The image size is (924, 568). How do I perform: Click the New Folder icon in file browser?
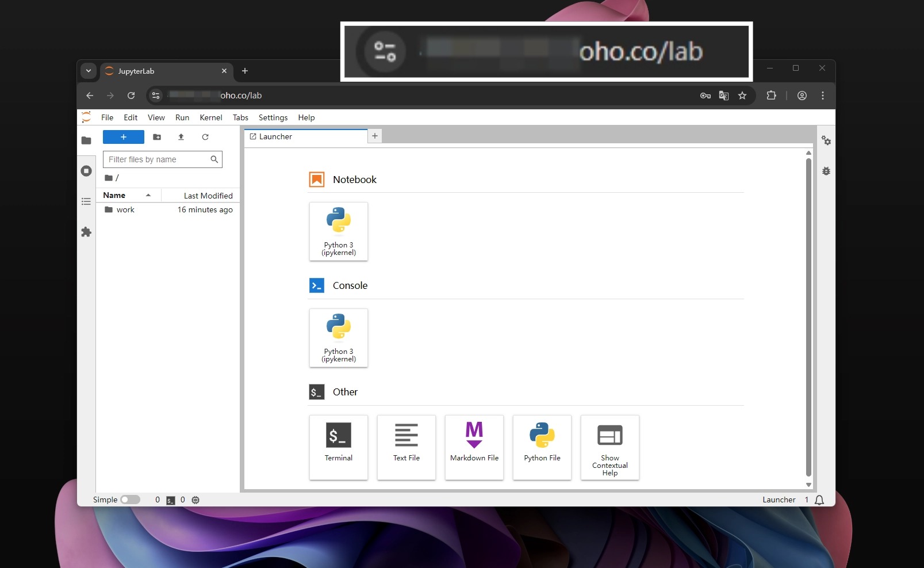pos(157,137)
